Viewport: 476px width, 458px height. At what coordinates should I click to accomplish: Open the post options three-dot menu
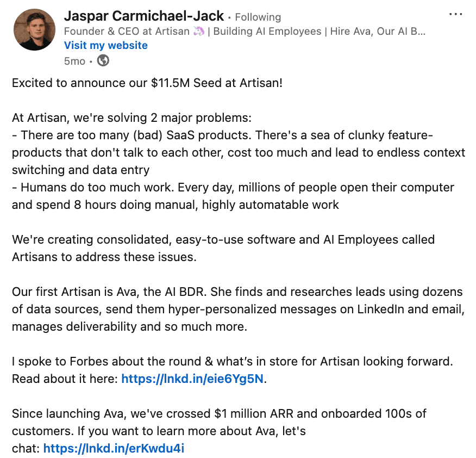[x=455, y=15]
